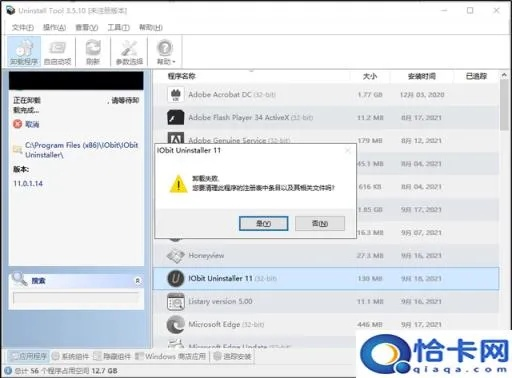
Task: Collapse the 搜索 search panel chevron
Action: tap(138, 281)
